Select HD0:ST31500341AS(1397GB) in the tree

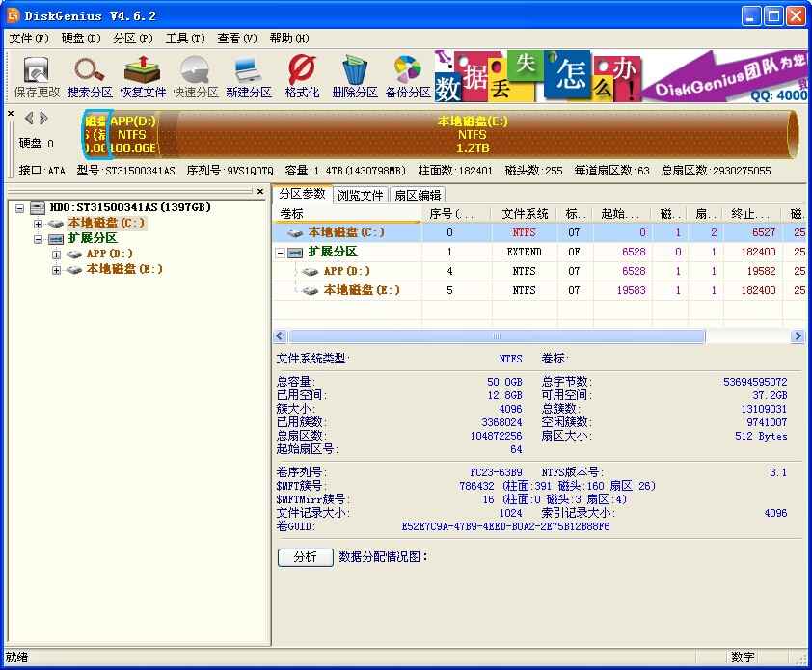pyautogui.click(x=130, y=207)
